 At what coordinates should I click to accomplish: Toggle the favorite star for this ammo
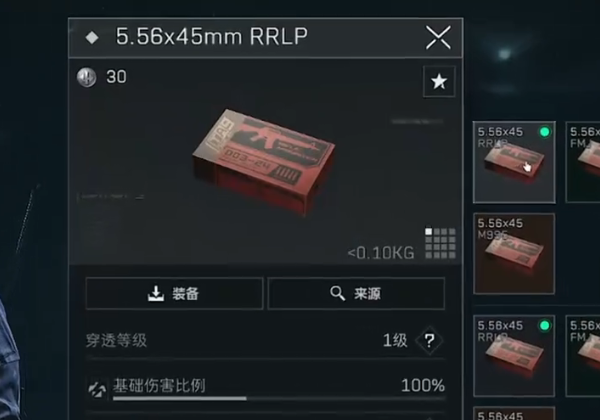(439, 81)
